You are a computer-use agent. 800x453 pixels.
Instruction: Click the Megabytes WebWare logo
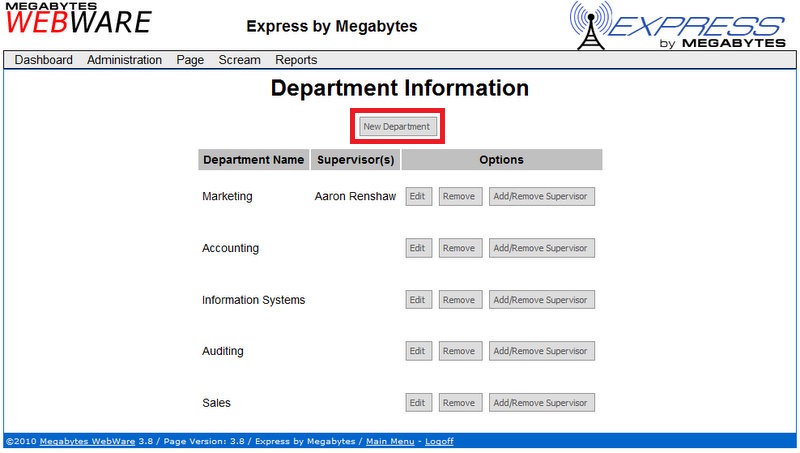point(76,19)
